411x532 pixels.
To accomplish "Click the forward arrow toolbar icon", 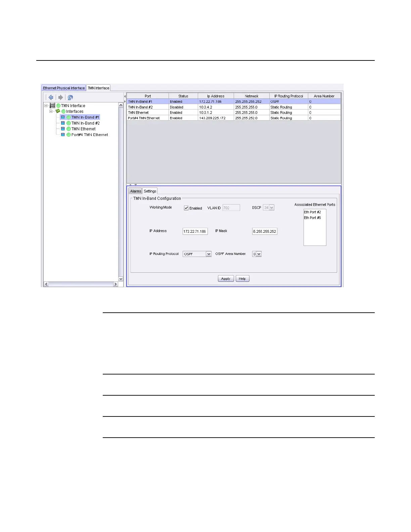I will coord(60,97).
